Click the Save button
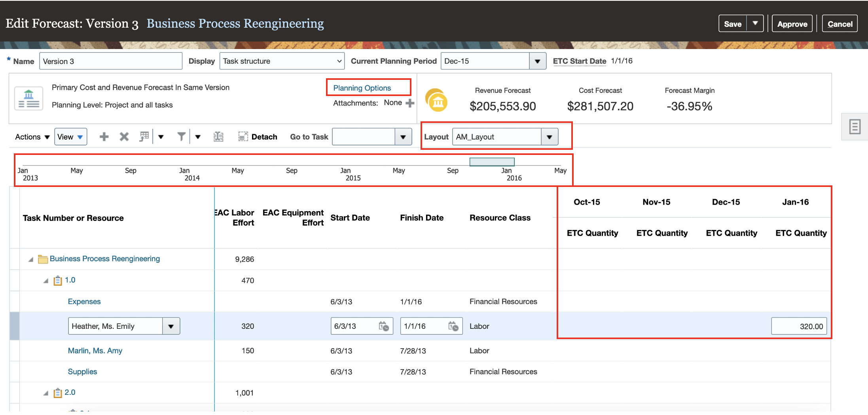The width and height of the screenshot is (868, 415). (x=732, y=24)
